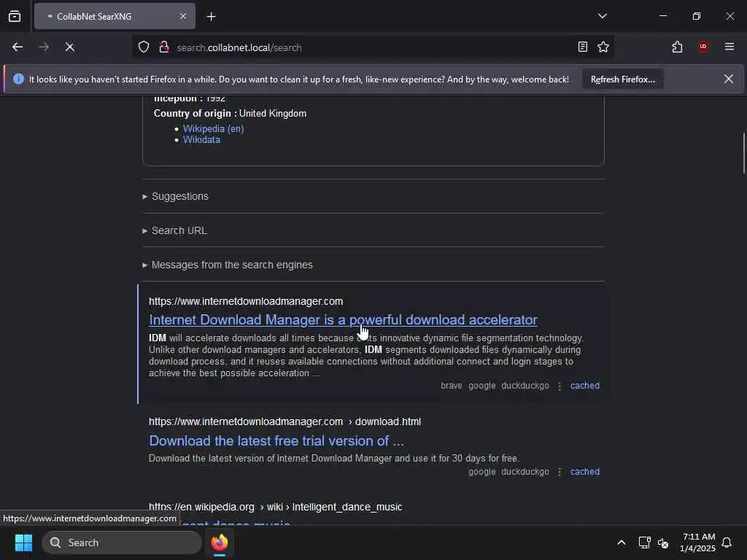Open Download the latest free trial version result
Screen dimensions: 747x560
276,441
